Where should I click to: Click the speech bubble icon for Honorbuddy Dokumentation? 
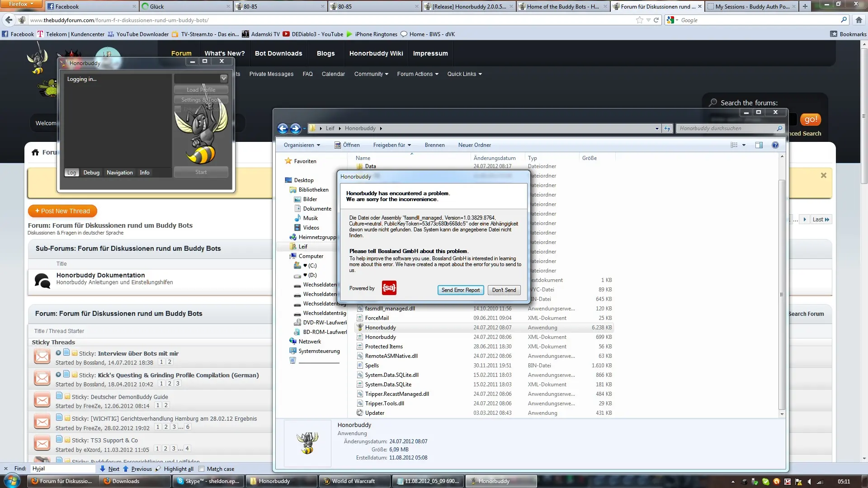tap(42, 281)
